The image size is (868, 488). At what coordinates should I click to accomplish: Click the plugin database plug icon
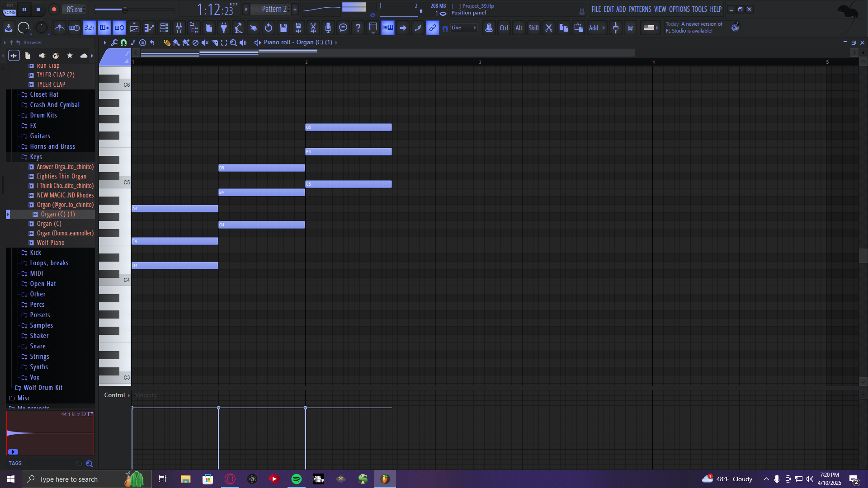[x=224, y=28]
